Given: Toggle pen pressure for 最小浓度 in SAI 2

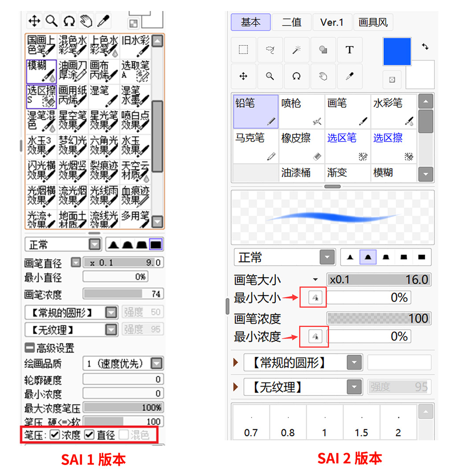Looking at the screenshot, I should (315, 336).
